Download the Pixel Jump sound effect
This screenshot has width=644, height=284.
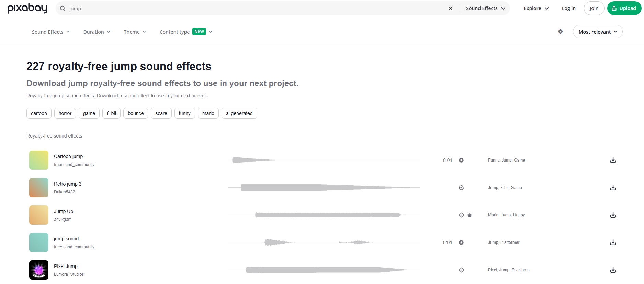click(613, 270)
